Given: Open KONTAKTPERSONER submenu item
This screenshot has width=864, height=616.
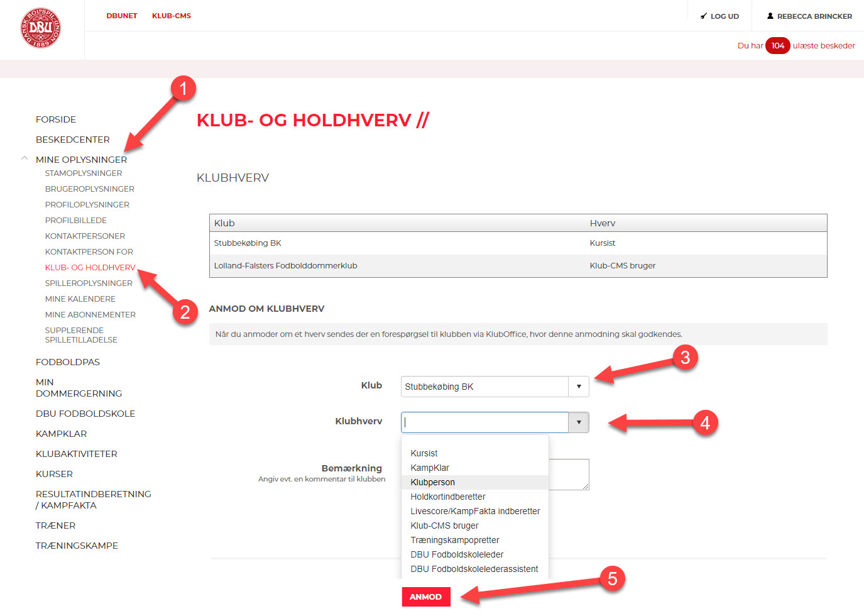Looking at the screenshot, I should [85, 236].
